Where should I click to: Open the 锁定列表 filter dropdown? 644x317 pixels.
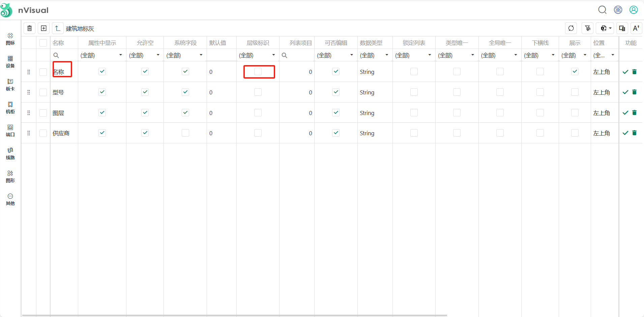click(x=414, y=55)
